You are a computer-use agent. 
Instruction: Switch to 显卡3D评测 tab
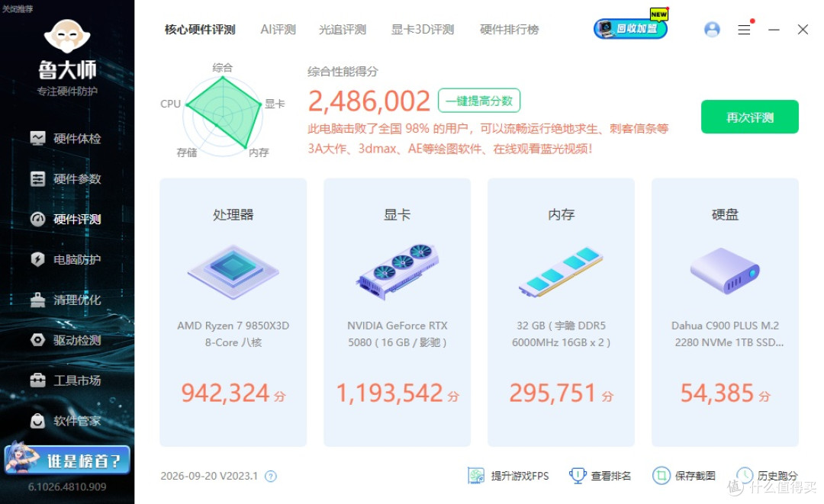(423, 30)
